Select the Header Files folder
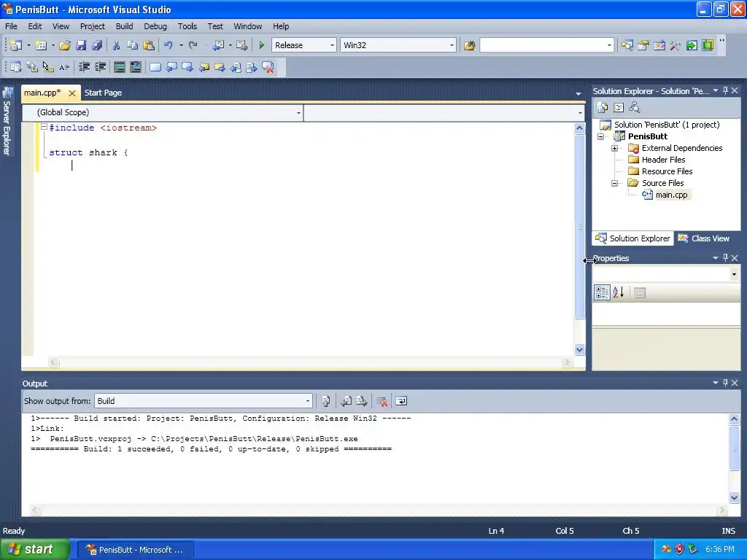The image size is (747, 560). point(663,160)
